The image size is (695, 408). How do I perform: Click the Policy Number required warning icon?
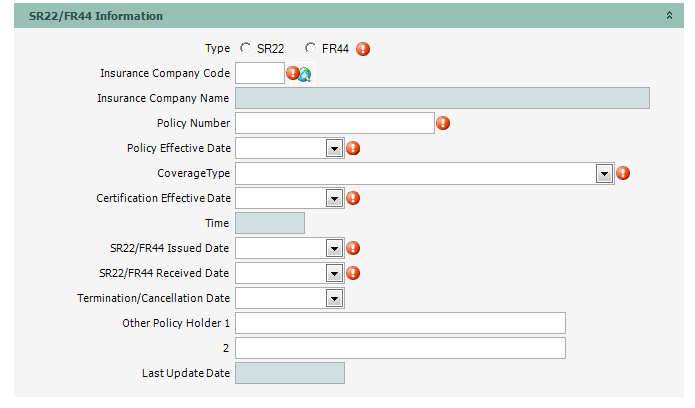tap(443, 123)
